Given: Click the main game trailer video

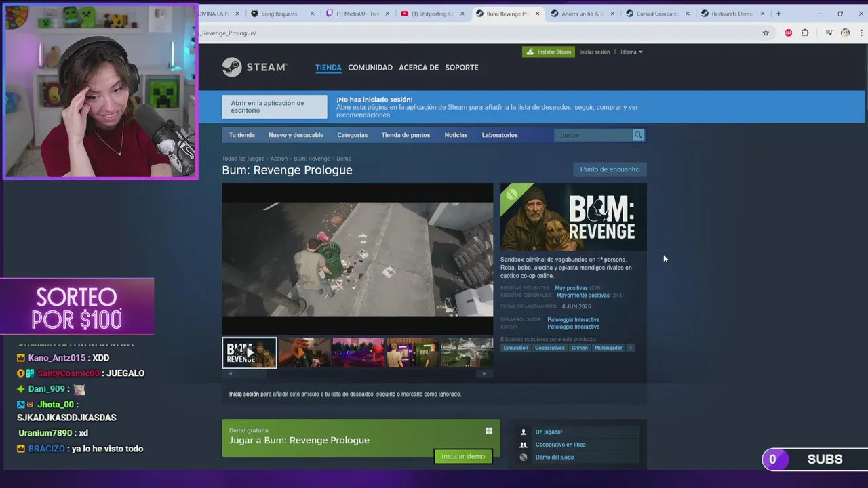Looking at the screenshot, I should coord(357,258).
